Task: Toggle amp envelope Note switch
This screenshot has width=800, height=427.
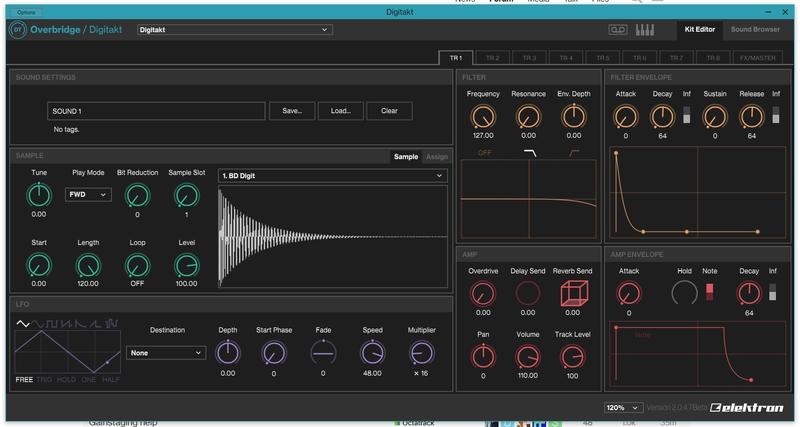Action: click(x=709, y=292)
